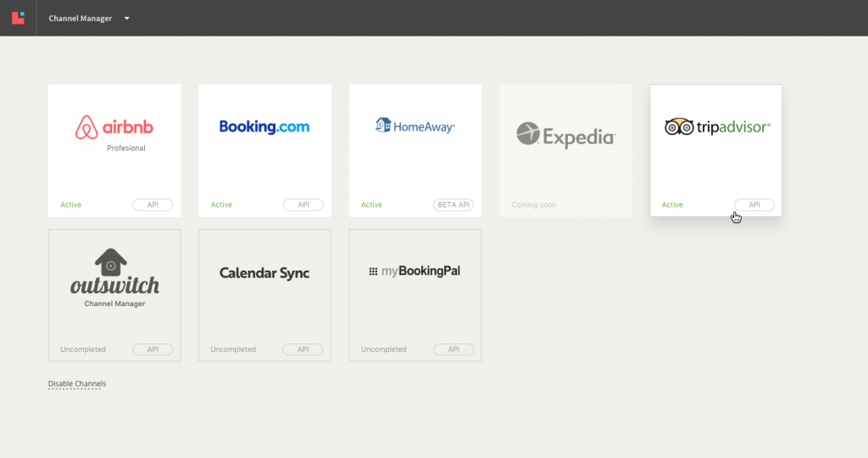868x458 pixels.
Task: Click the red app logo icon
Action: pos(19,18)
